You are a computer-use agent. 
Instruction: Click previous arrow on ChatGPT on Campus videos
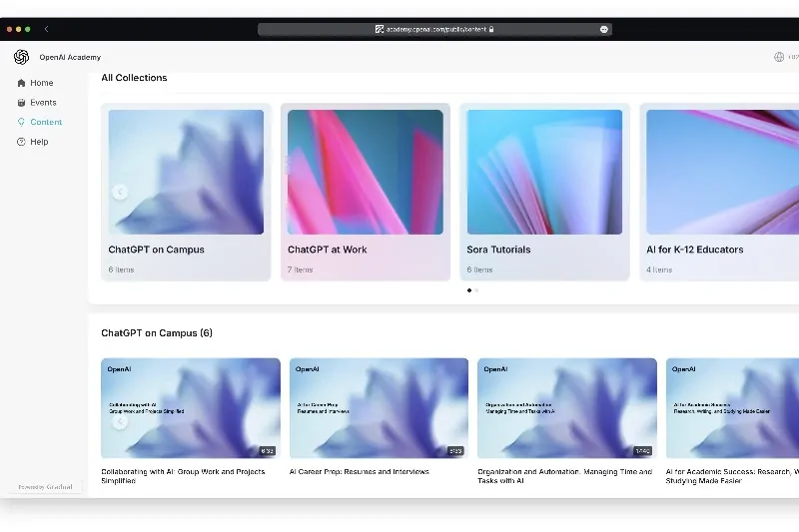(120, 422)
